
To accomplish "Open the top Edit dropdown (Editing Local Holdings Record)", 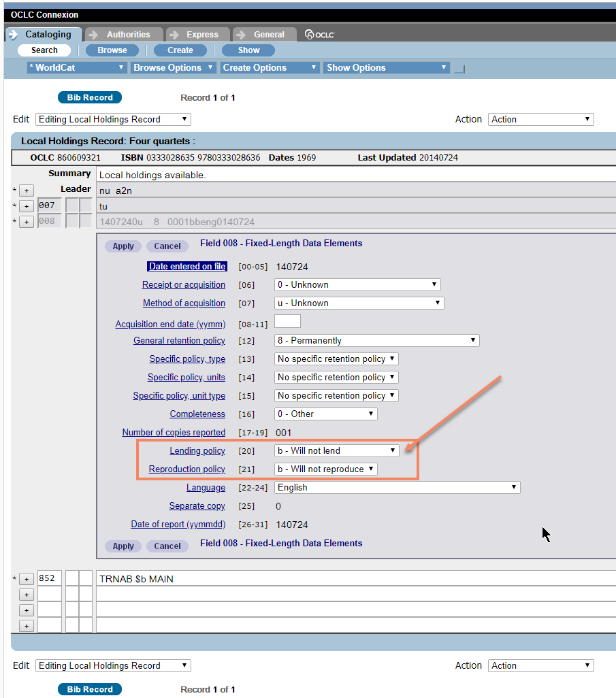I will 113,119.
